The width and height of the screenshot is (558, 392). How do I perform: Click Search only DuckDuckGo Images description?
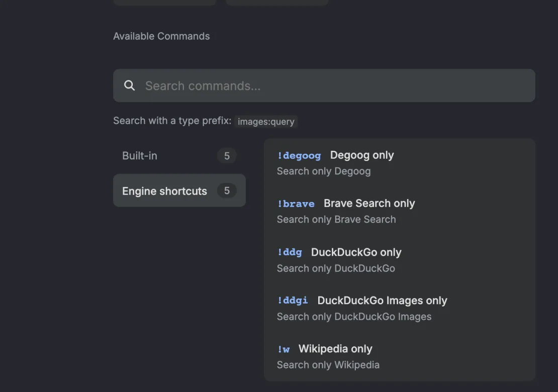(354, 317)
